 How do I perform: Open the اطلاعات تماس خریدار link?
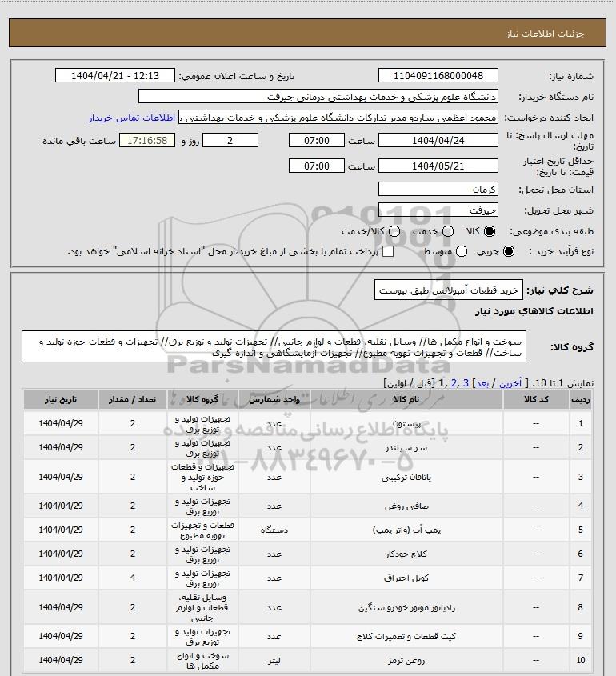(132, 118)
